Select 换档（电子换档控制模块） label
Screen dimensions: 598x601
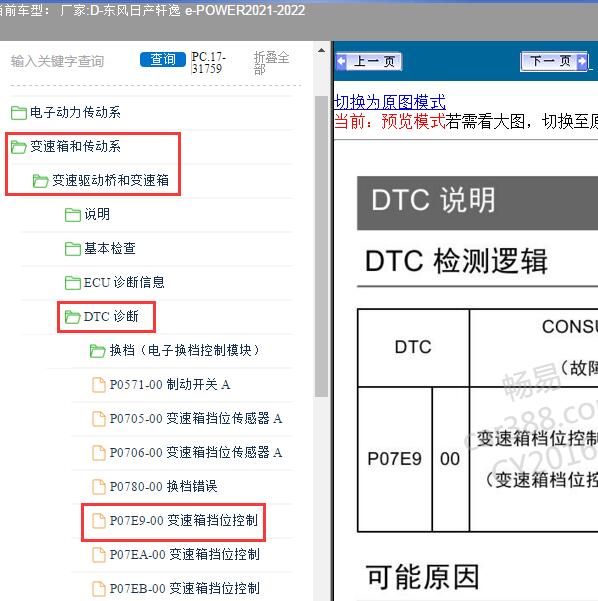185,350
